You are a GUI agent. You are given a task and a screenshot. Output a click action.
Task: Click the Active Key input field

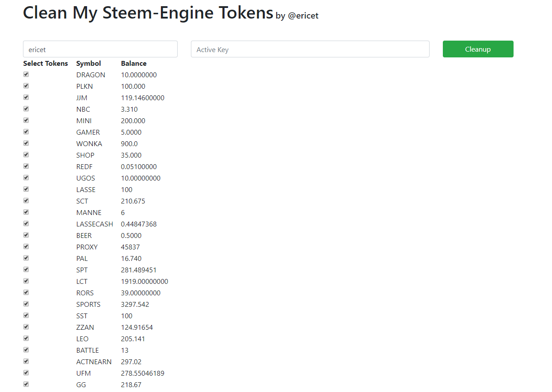click(310, 49)
